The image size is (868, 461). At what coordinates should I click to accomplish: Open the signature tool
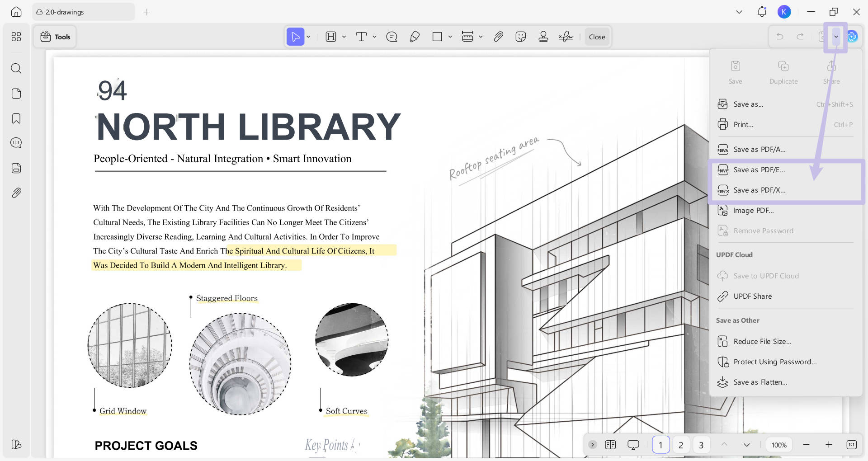(x=566, y=37)
